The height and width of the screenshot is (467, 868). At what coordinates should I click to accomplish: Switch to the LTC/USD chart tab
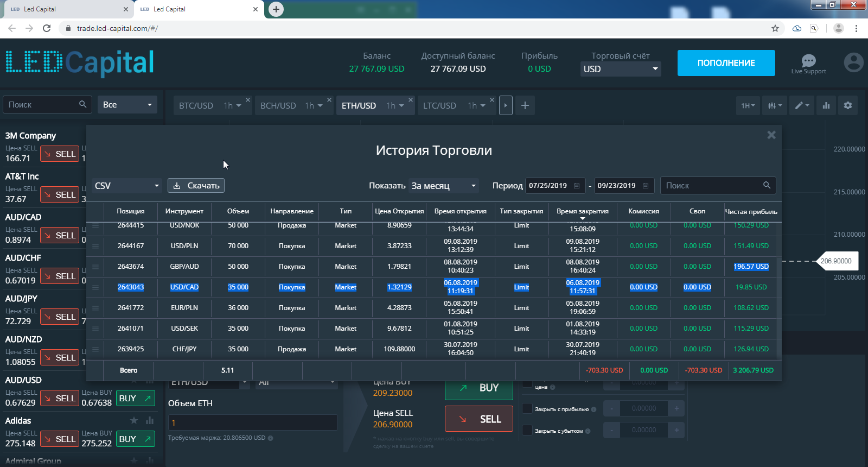pyautogui.click(x=439, y=105)
